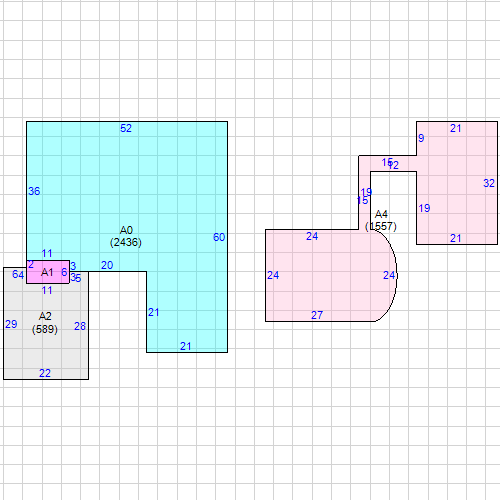The width and height of the screenshot is (500, 500).
Task: Click dimension 3 right of A1 rectangle
Action: 73,266
